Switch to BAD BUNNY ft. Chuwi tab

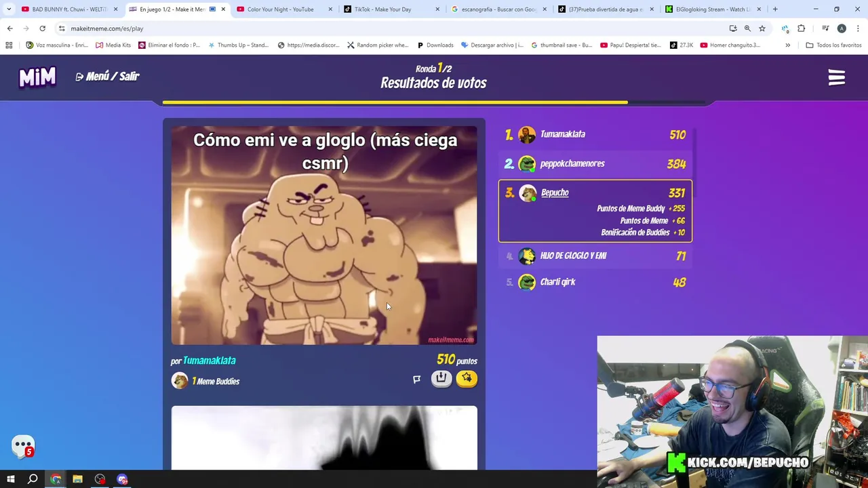pos(68,9)
